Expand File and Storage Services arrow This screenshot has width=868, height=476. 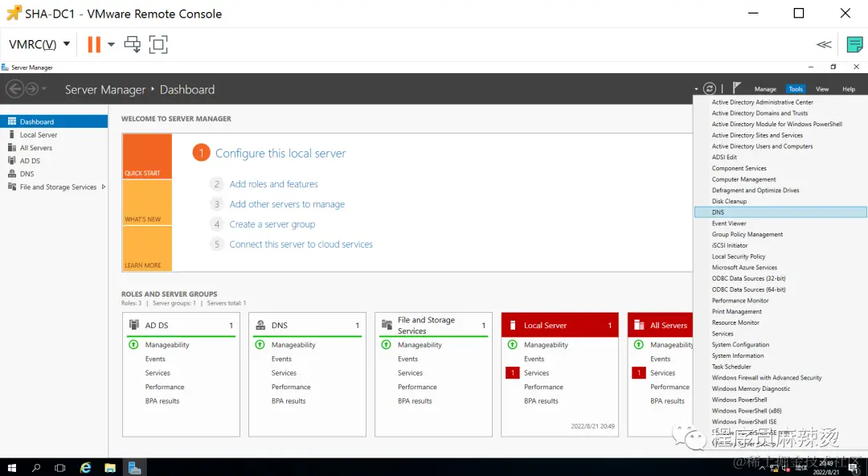[104, 187]
